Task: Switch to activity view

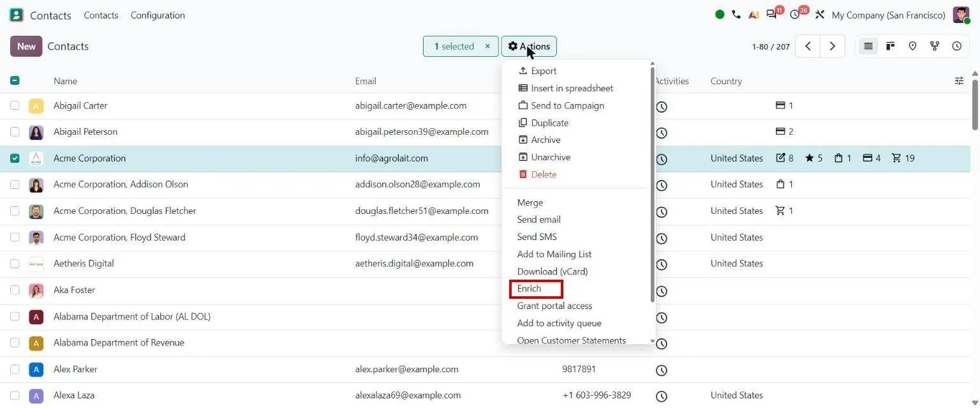Action: 957,46
